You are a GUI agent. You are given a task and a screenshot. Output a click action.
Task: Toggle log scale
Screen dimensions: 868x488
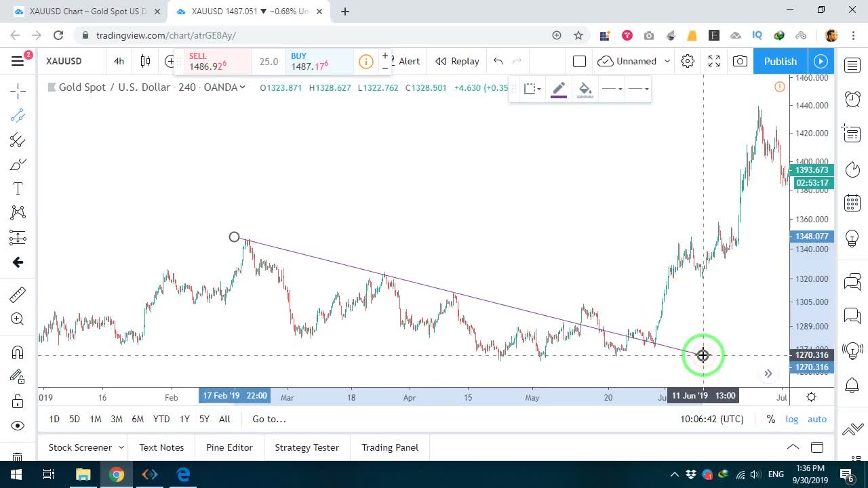(x=792, y=419)
